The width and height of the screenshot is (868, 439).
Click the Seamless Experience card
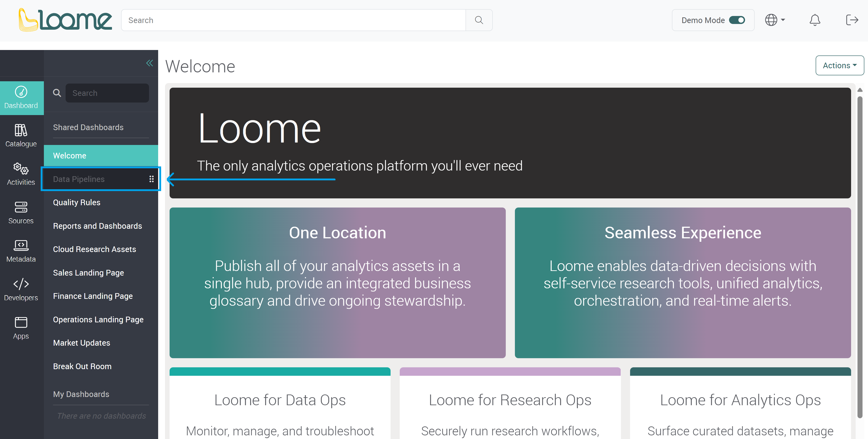[x=683, y=283]
